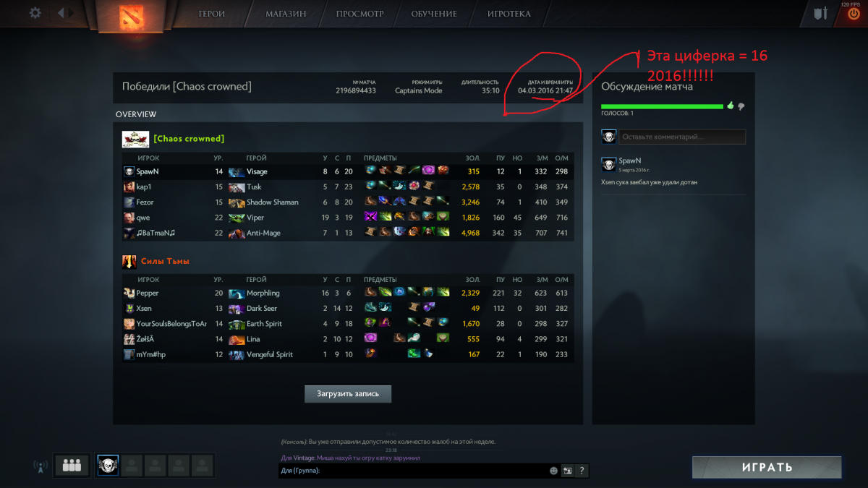Viewport: 868px width, 488px height.
Task: Open the armory icon in top bar
Action: coord(820,13)
